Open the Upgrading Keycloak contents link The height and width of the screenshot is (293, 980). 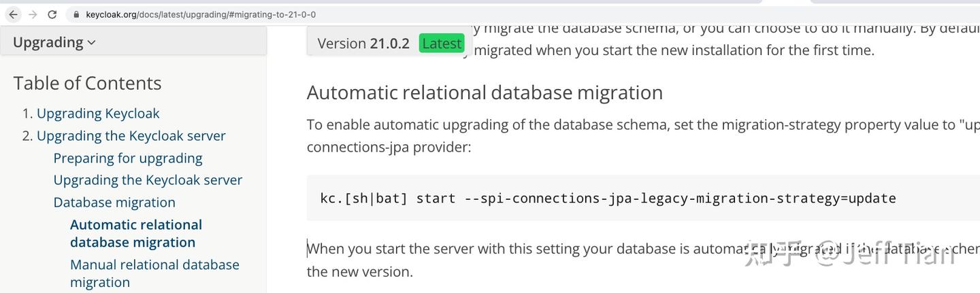tap(98, 114)
